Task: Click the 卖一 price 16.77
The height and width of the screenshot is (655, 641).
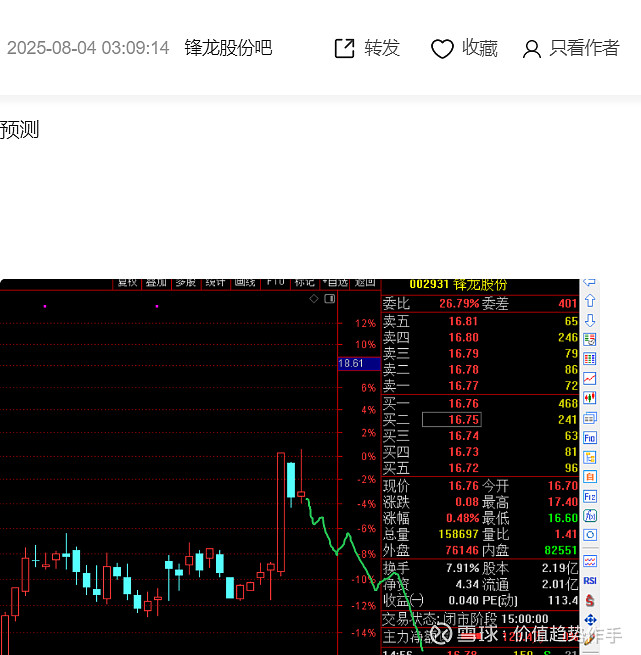Action: click(463, 386)
